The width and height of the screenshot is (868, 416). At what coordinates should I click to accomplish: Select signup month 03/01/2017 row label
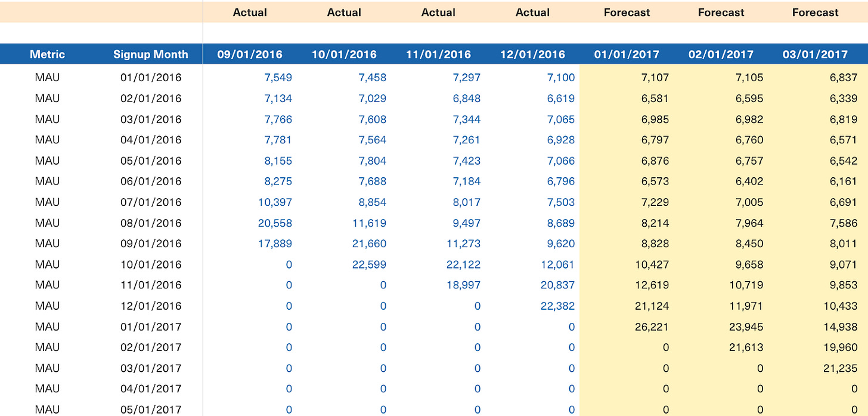pyautogui.click(x=151, y=368)
